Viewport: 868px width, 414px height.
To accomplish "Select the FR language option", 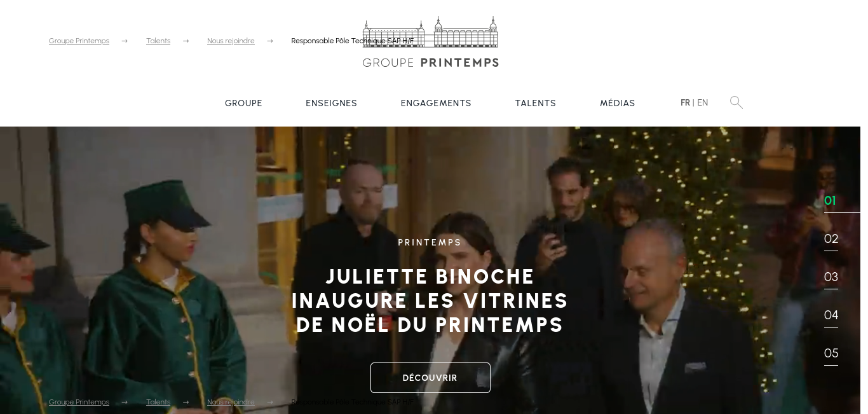I will pos(685,102).
